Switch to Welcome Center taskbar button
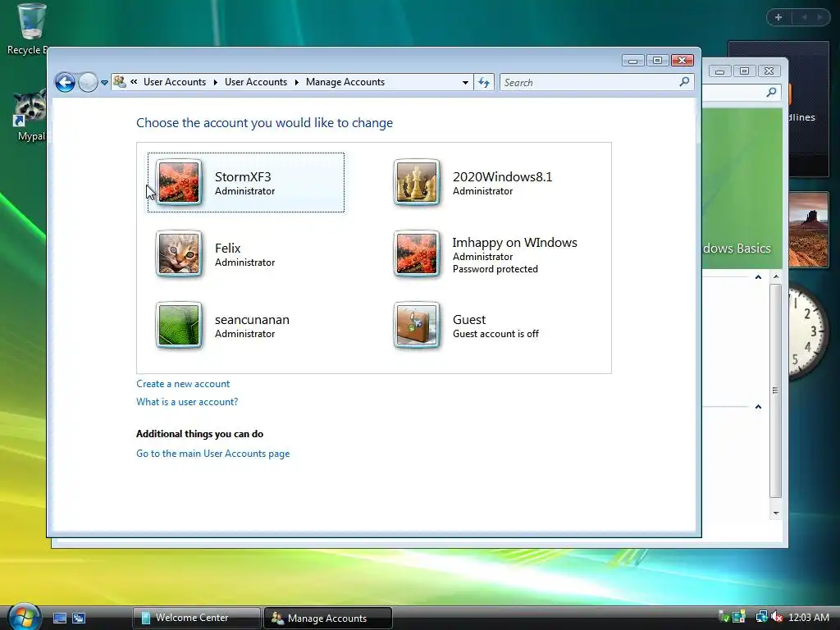The image size is (840, 630). pos(197,618)
